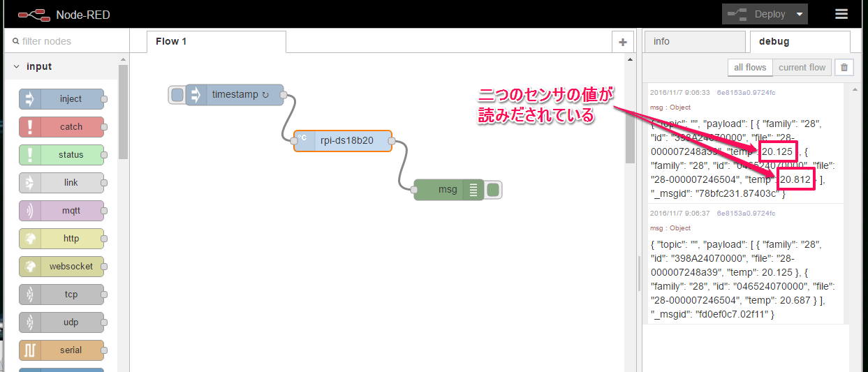Click the Node-RED logo
The width and height of the screenshot is (868, 372).
coord(34,15)
